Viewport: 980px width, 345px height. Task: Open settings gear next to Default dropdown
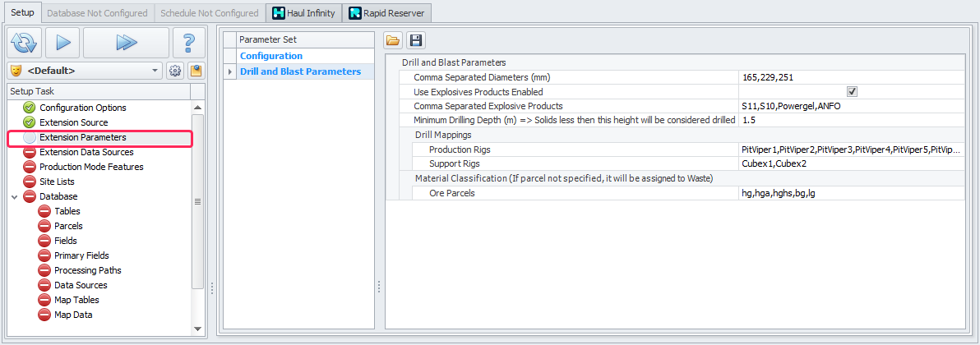click(x=175, y=71)
